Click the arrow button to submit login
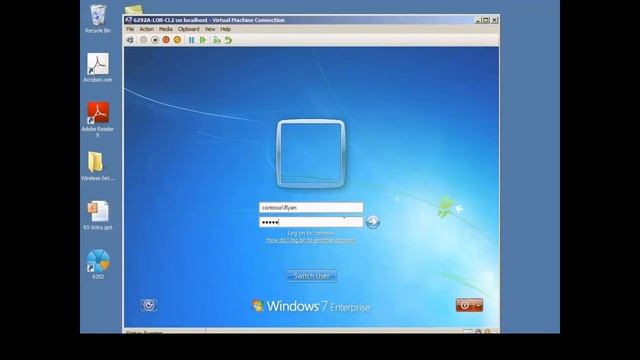Screen dimensions: 640x360 point(373,222)
